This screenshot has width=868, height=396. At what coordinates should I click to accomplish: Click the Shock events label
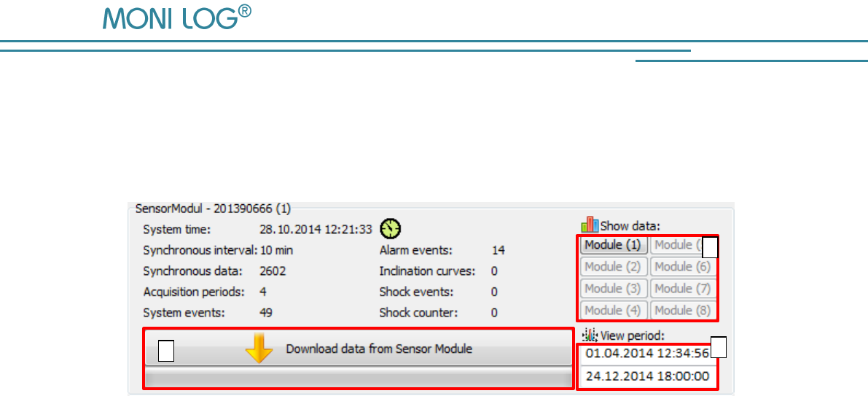pos(416,292)
